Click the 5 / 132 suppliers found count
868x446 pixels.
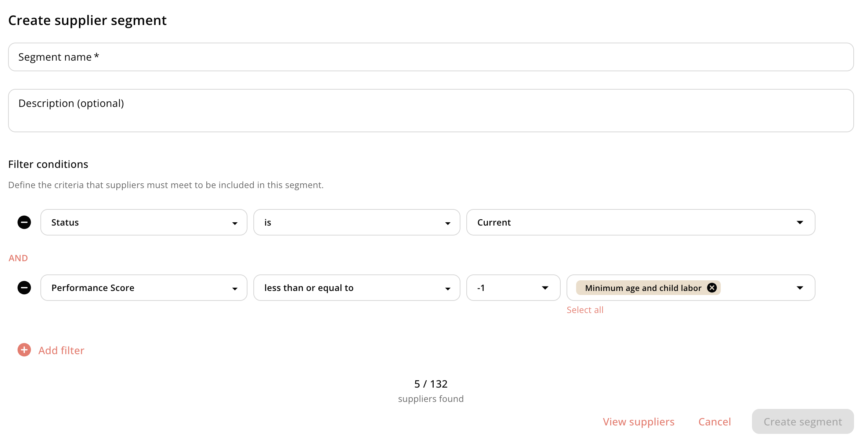coord(431,384)
